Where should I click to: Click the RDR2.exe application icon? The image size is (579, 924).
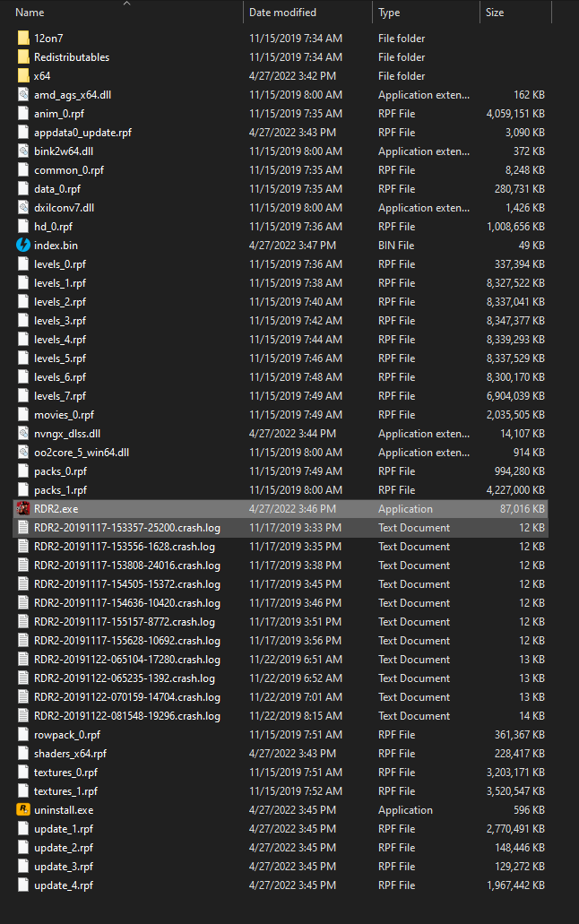(x=23, y=508)
